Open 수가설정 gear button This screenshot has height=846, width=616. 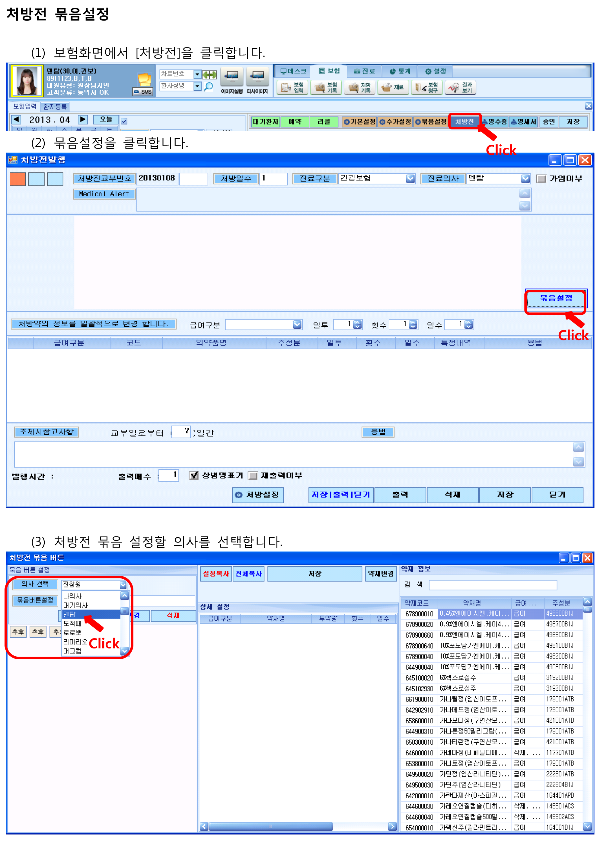tap(395, 122)
